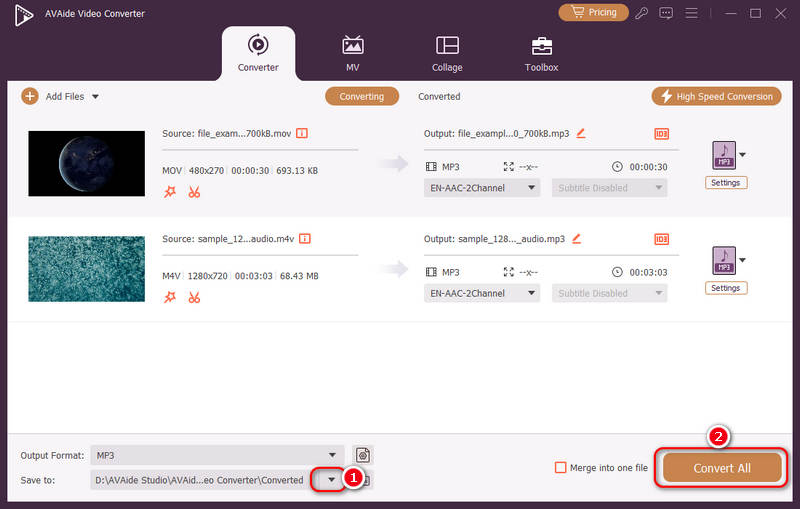This screenshot has width=800, height=509.
Task: Enable the Merge into one file checkbox
Action: point(561,468)
